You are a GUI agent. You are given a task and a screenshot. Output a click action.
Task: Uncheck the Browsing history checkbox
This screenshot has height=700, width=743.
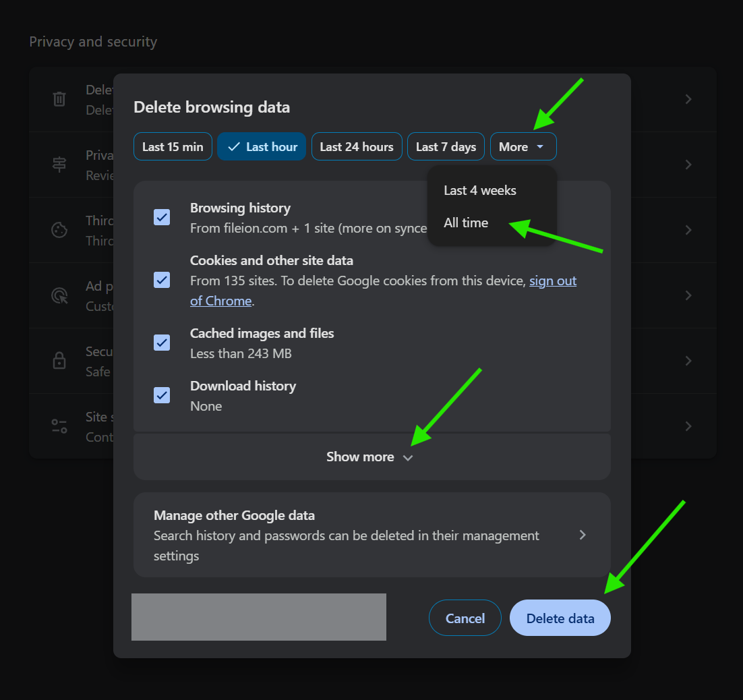point(162,217)
